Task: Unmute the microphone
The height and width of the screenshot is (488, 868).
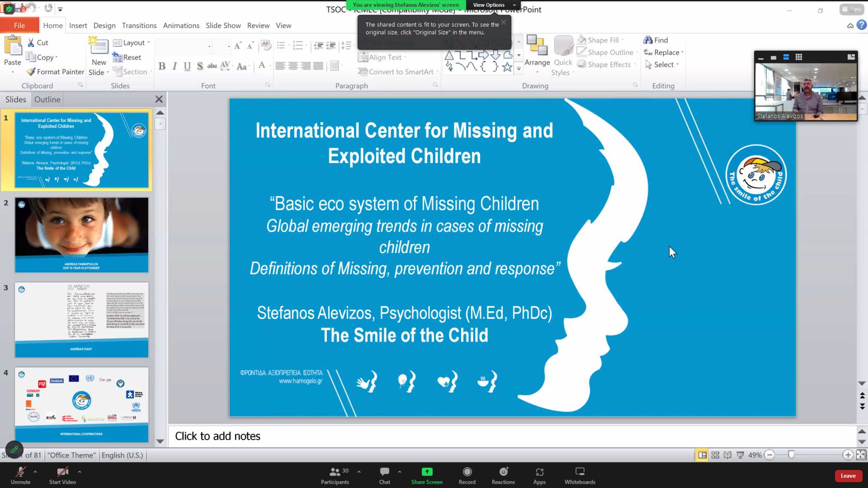Action: 20,475
